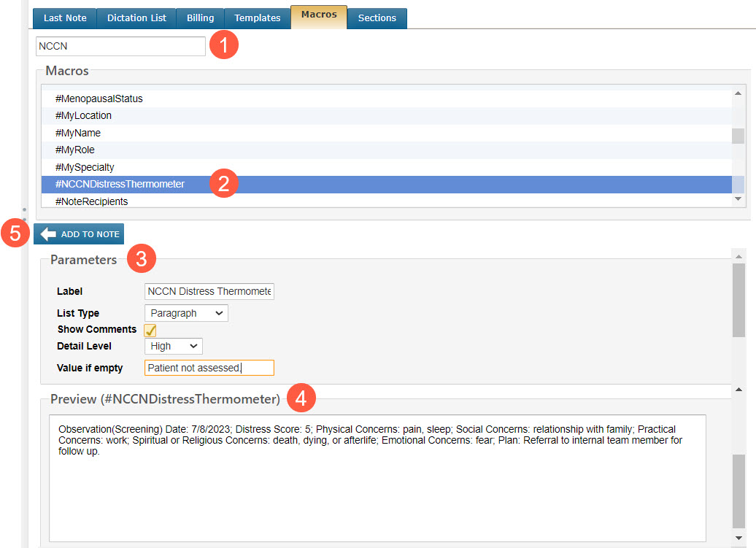Open the Dictation List tab
The height and width of the screenshot is (548, 756).
click(136, 18)
